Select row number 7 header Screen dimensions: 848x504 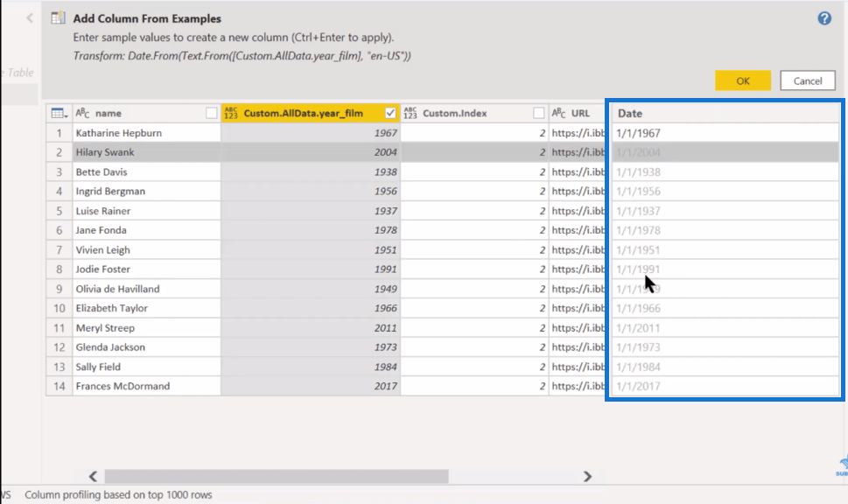(60, 250)
